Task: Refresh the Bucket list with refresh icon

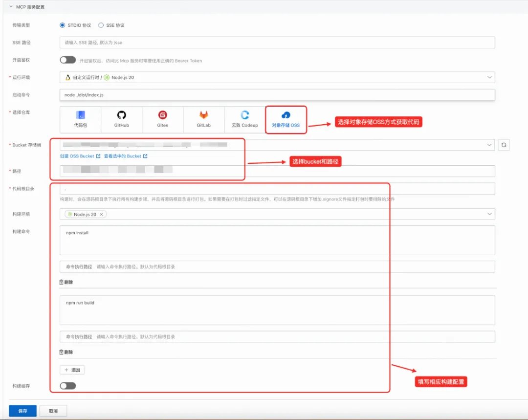Action: 504,145
